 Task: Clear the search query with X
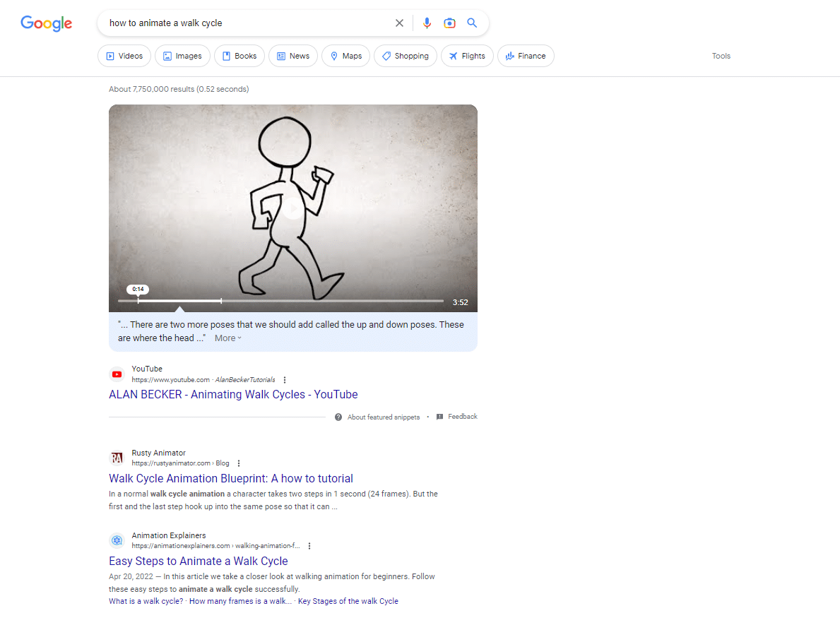click(x=399, y=23)
